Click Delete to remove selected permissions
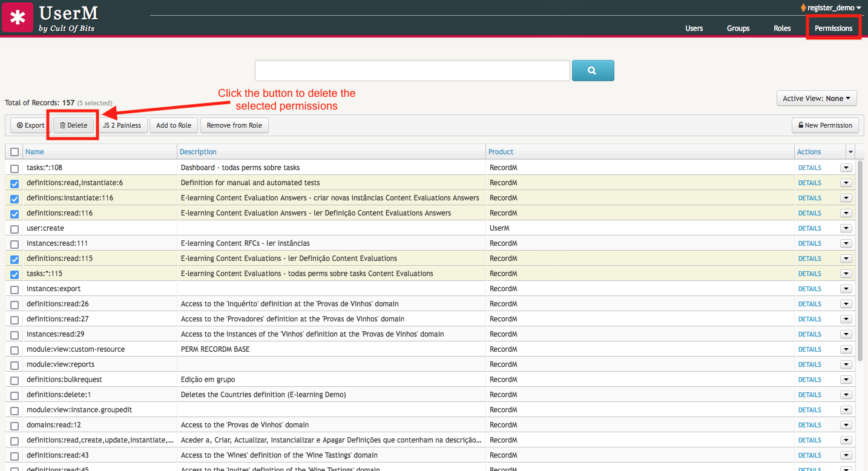Image resolution: width=868 pixels, height=471 pixels. pos(73,125)
